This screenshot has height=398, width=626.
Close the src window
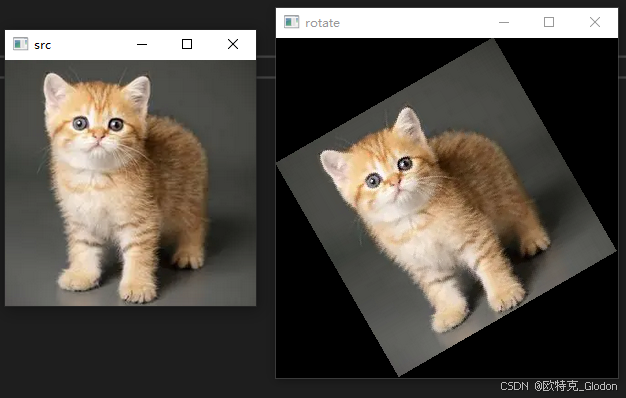[x=233, y=44]
